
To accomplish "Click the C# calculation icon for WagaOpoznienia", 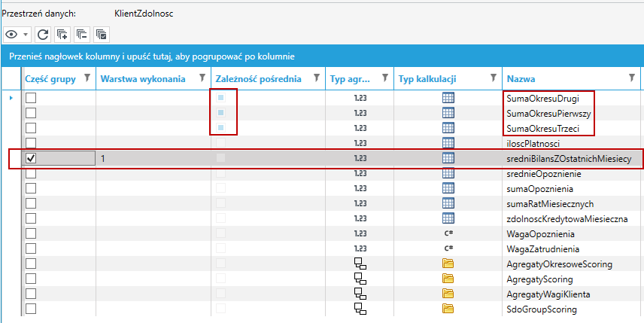I will coord(448,233).
